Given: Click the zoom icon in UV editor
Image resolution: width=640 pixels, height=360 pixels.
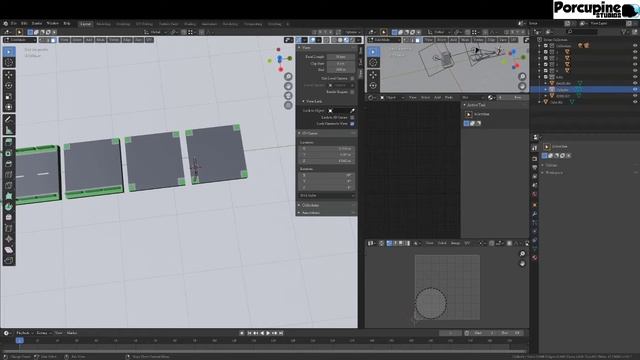Looking at the screenshot, I should [522, 254].
